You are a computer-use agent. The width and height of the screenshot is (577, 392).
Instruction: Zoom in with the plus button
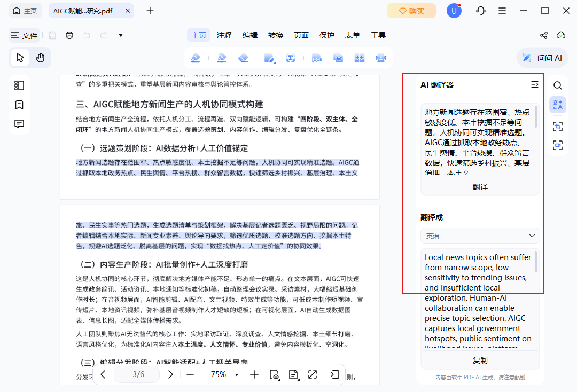[x=254, y=374]
